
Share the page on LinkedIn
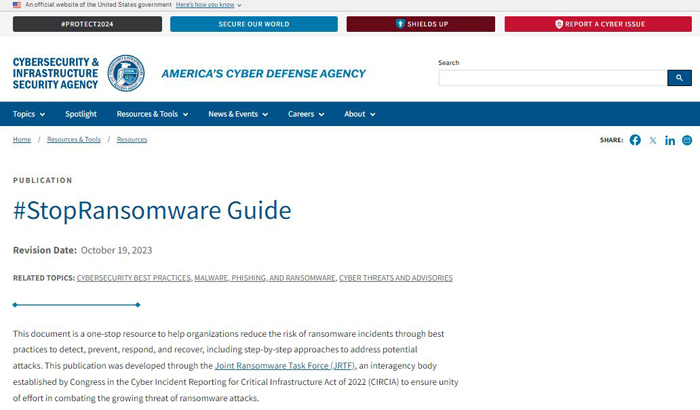(670, 140)
